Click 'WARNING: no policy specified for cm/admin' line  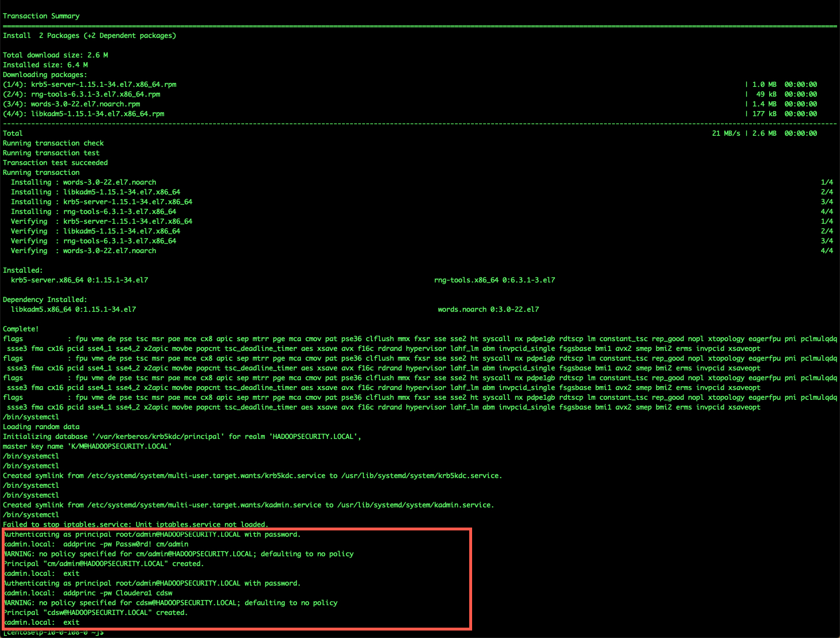(178, 554)
